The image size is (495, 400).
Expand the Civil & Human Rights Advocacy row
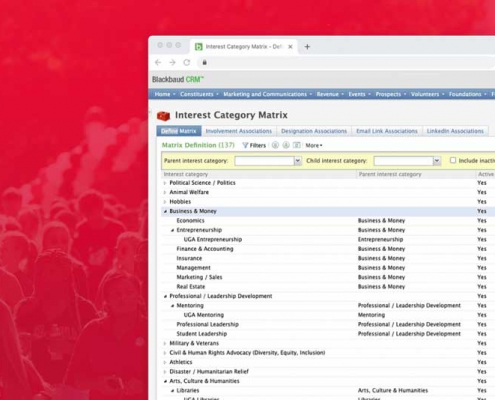pos(165,353)
